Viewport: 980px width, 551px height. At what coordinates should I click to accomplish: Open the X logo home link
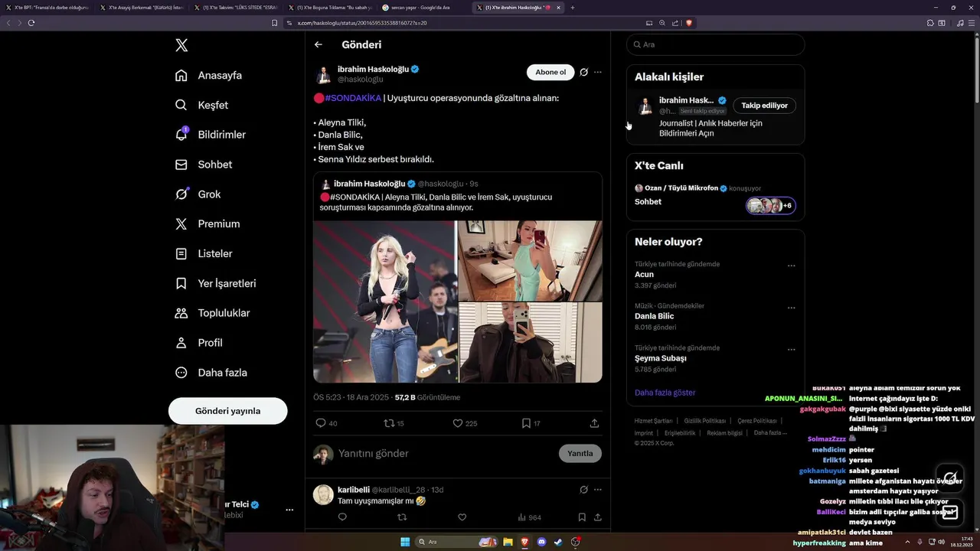click(x=181, y=45)
